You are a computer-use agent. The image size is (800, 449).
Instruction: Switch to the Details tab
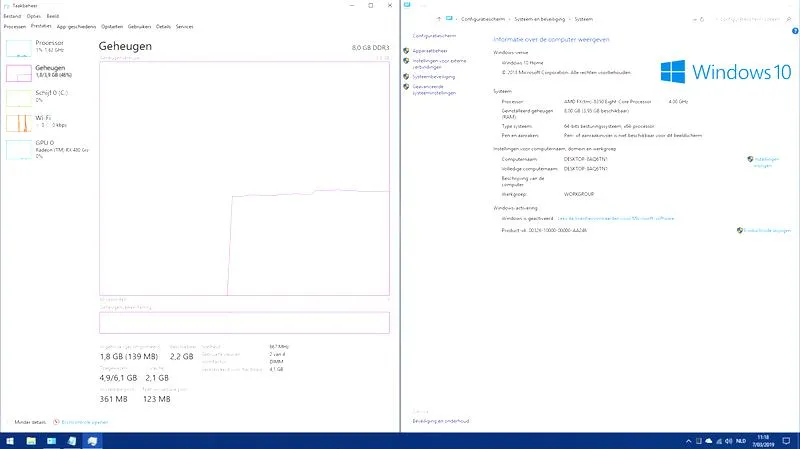(x=163, y=27)
